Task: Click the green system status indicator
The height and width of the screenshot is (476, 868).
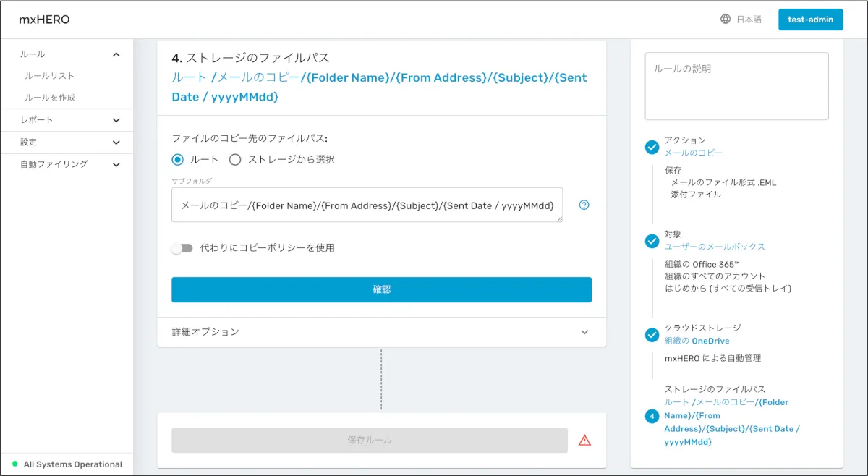Action: pyautogui.click(x=14, y=464)
